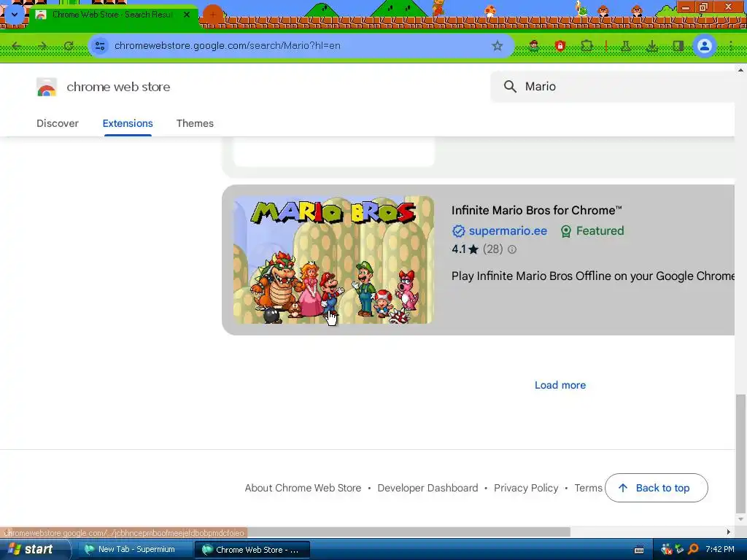Open the browser three-dot menu
Image resolution: width=747 pixels, height=560 pixels.
click(x=730, y=46)
